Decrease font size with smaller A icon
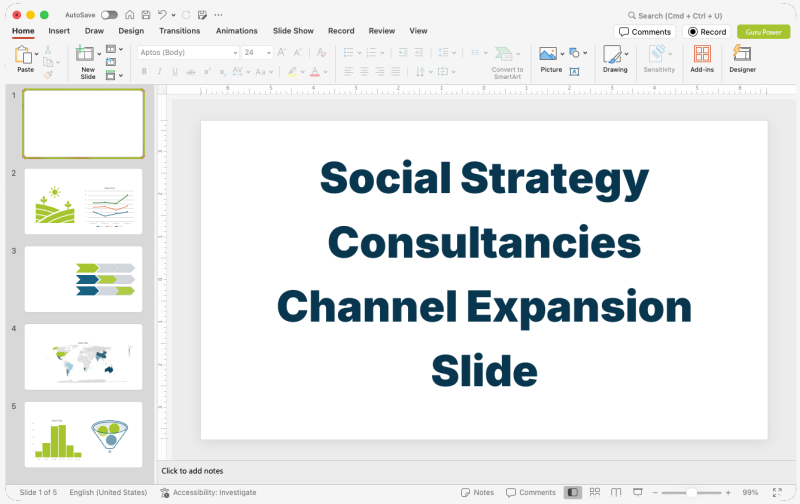This screenshot has width=800, height=504. (x=297, y=52)
